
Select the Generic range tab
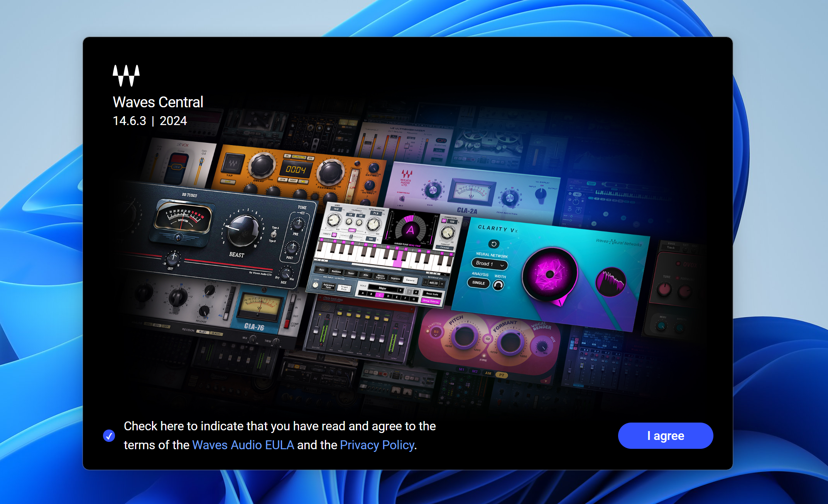[x=410, y=280]
